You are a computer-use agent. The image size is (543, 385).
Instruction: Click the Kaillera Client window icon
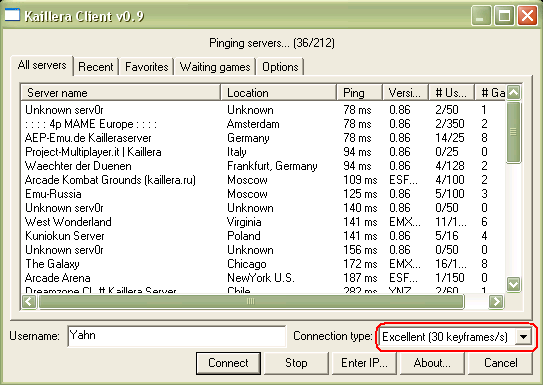12,16
